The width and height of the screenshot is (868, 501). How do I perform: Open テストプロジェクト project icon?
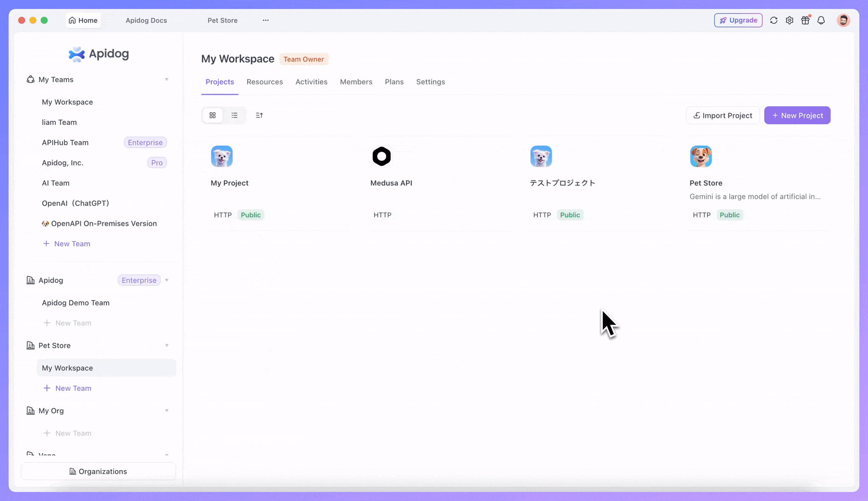pyautogui.click(x=541, y=156)
